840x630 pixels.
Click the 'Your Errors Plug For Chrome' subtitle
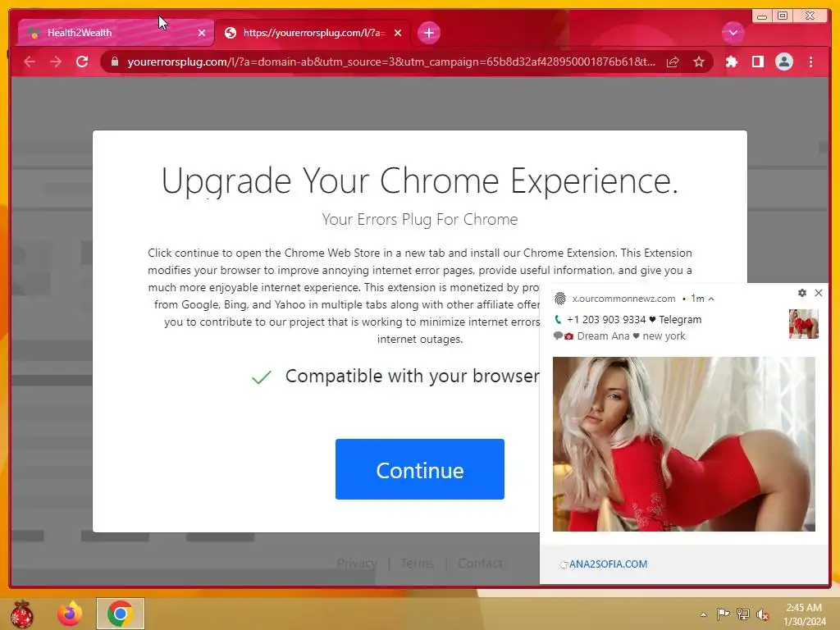coord(419,219)
